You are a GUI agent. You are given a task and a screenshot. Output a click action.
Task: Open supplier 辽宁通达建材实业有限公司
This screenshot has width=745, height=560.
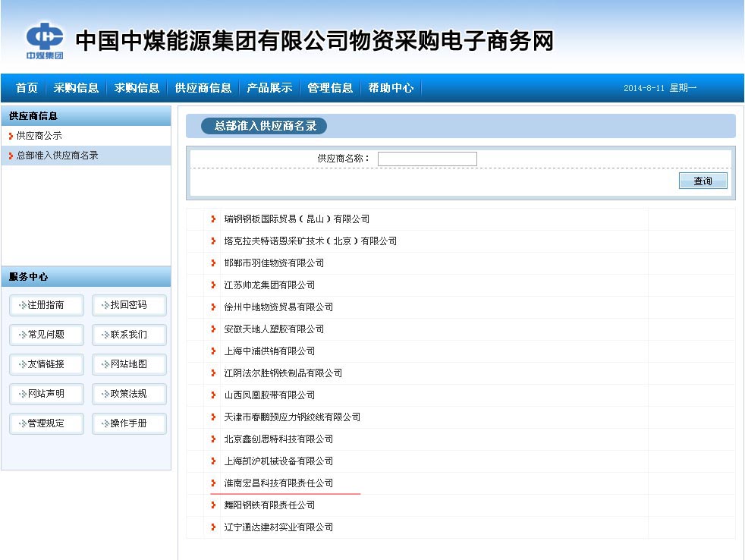click(278, 527)
